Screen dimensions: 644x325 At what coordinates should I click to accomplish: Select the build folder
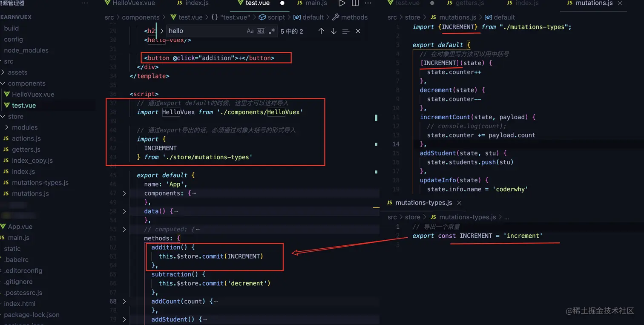(11, 28)
